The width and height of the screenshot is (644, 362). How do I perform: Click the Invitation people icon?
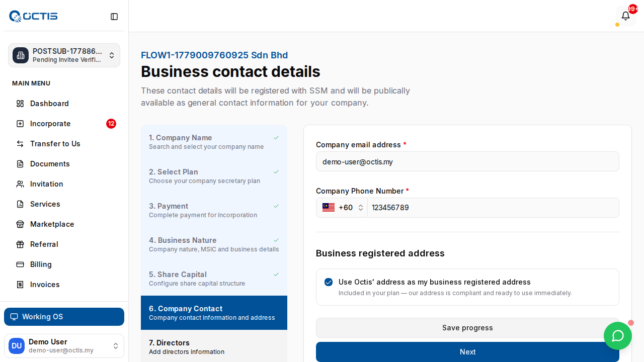[x=20, y=184]
